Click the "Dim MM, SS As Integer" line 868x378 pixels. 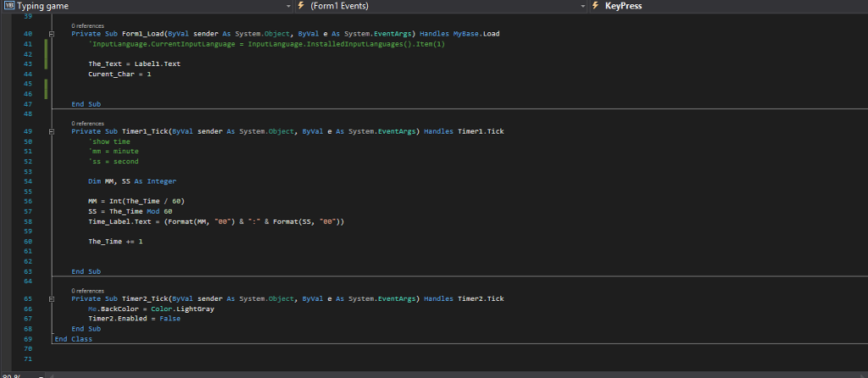click(132, 181)
